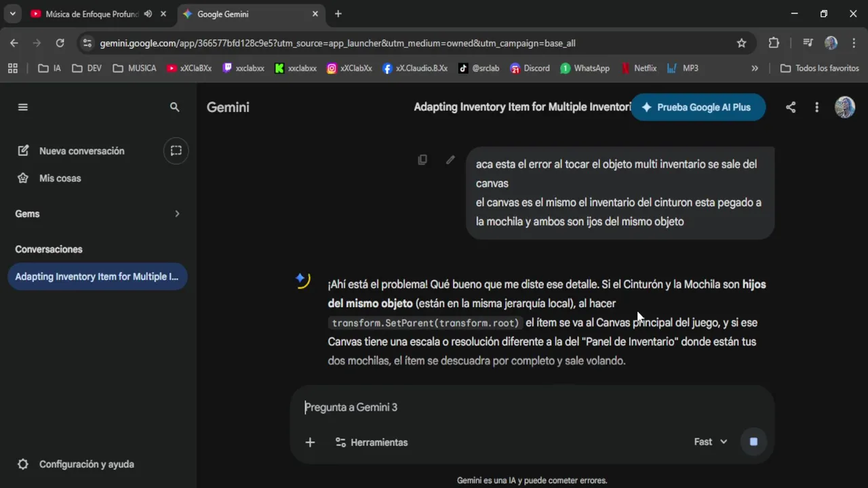
Task: Open the Chrome profile avatar
Action: click(831, 43)
